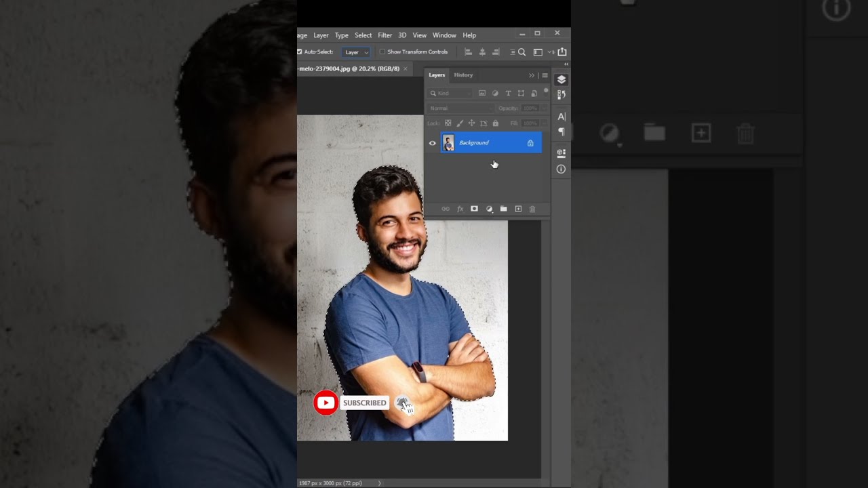The image size is (868, 488).
Task: Click the Opacity value field
Action: [530, 108]
